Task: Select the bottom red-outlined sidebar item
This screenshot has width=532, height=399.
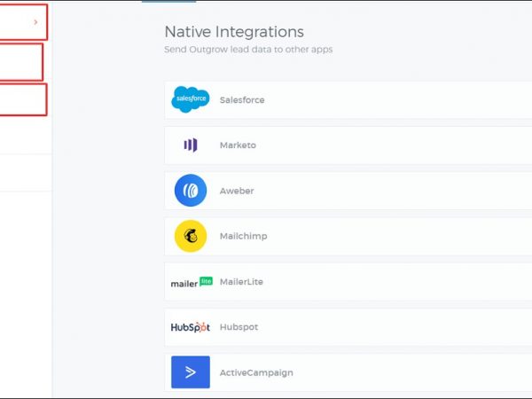Action: (x=22, y=99)
